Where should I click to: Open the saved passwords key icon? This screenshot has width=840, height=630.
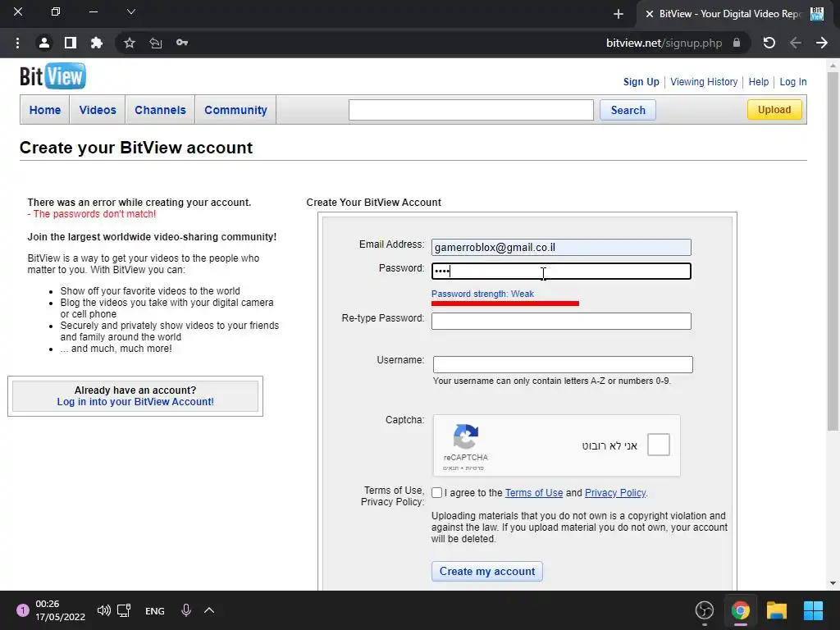[x=182, y=43]
